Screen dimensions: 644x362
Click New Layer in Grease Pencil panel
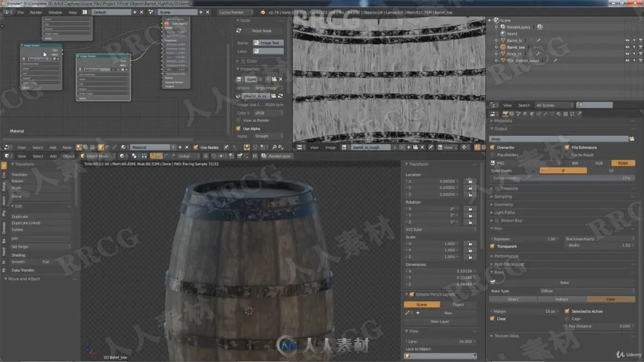coord(440,321)
